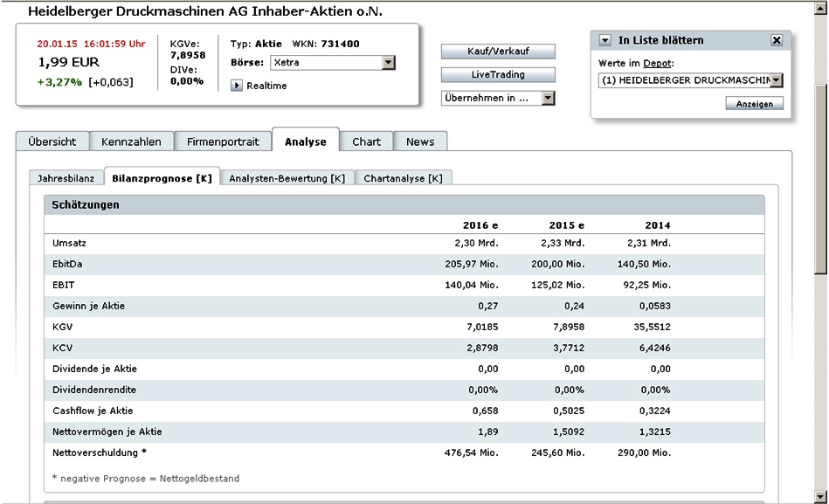Select the Chart tab

(366, 142)
